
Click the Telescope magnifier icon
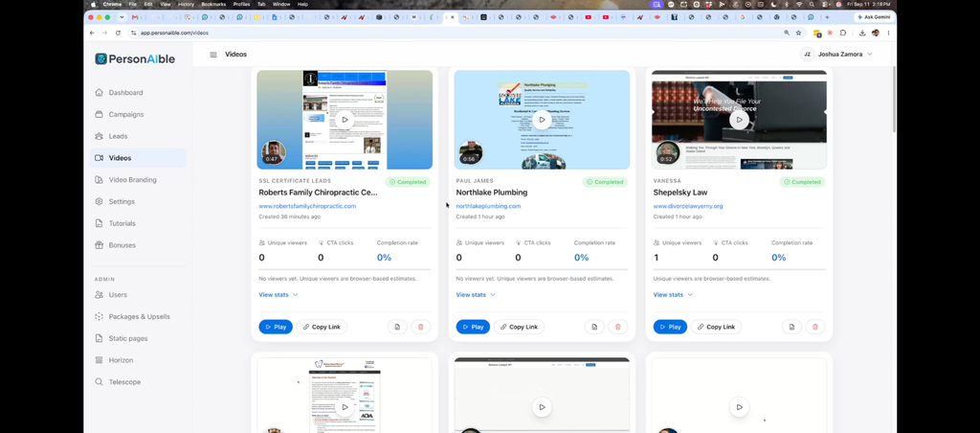99,381
